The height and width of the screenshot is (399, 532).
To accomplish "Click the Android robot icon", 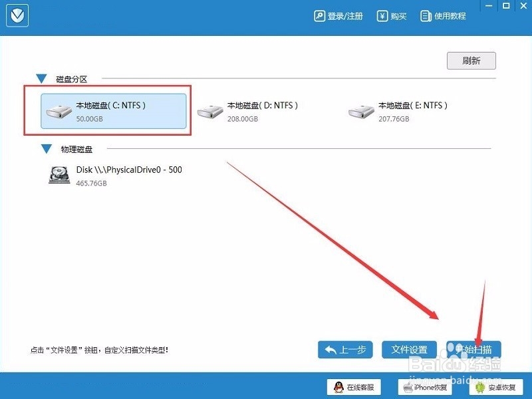I will pyautogui.click(x=480, y=387).
